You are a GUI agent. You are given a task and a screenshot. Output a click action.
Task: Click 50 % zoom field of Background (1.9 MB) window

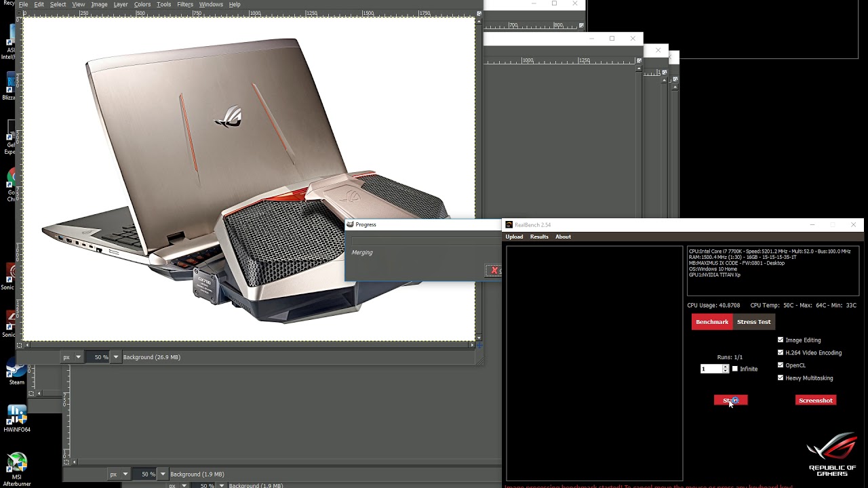145,474
